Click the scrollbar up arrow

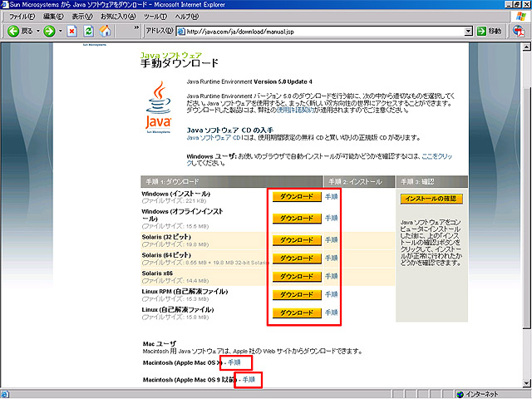526,47
